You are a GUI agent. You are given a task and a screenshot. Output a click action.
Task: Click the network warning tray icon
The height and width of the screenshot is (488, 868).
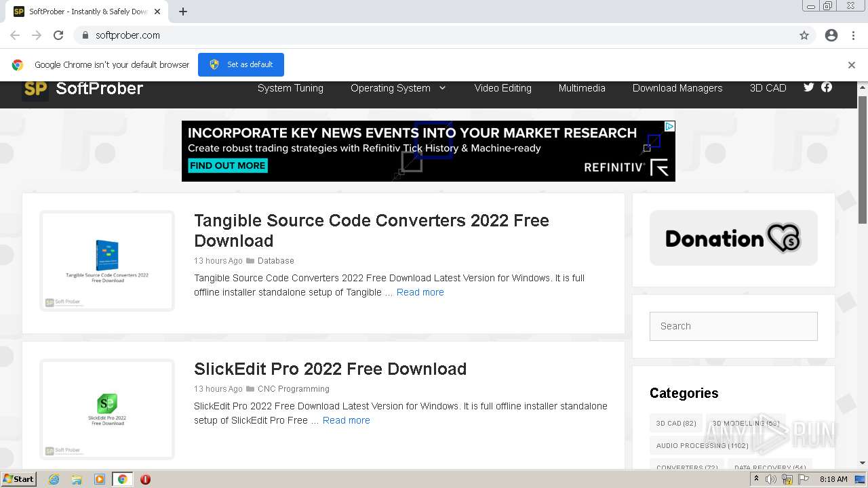[787, 479]
